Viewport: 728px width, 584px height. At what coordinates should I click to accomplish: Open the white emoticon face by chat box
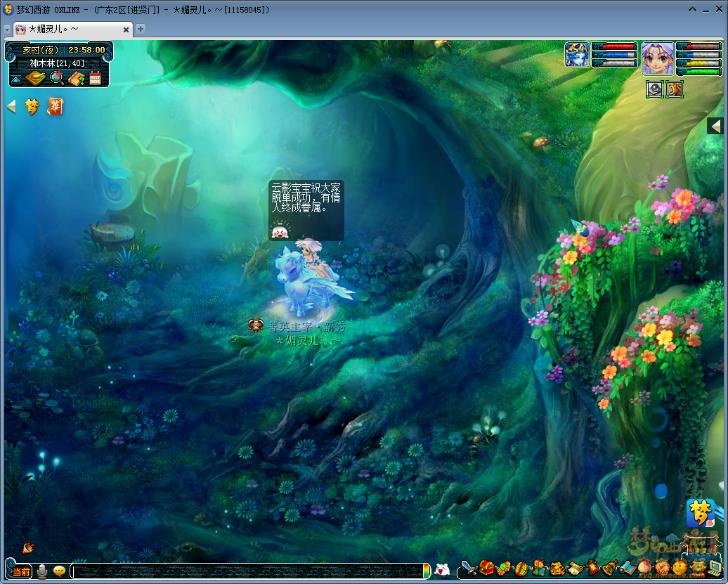[443, 570]
